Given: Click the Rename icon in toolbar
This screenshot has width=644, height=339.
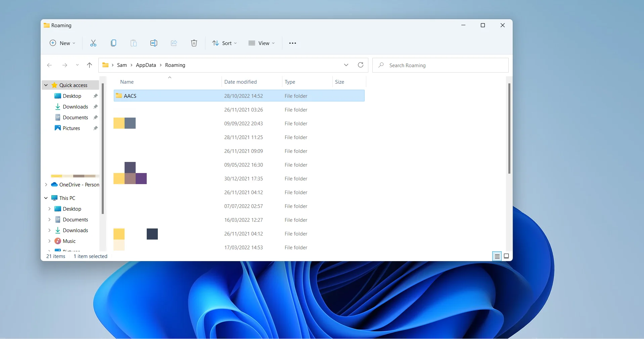Looking at the screenshot, I should (x=154, y=43).
